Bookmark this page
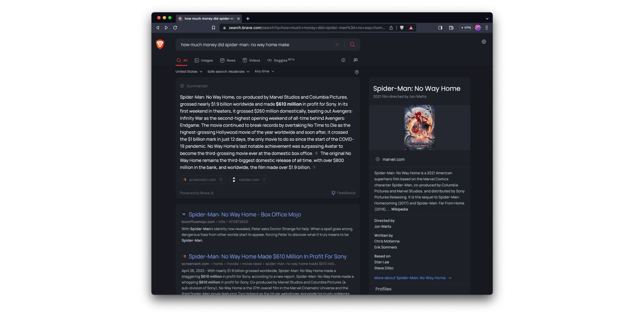The image size is (644, 317). [213, 28]
